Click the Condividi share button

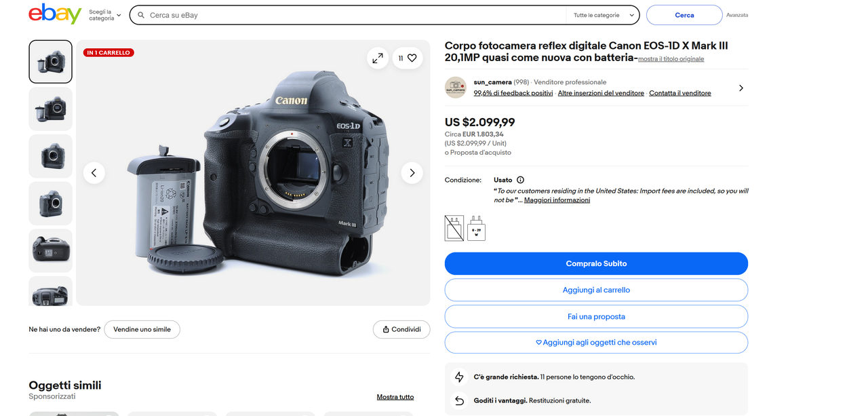[401, 329]
